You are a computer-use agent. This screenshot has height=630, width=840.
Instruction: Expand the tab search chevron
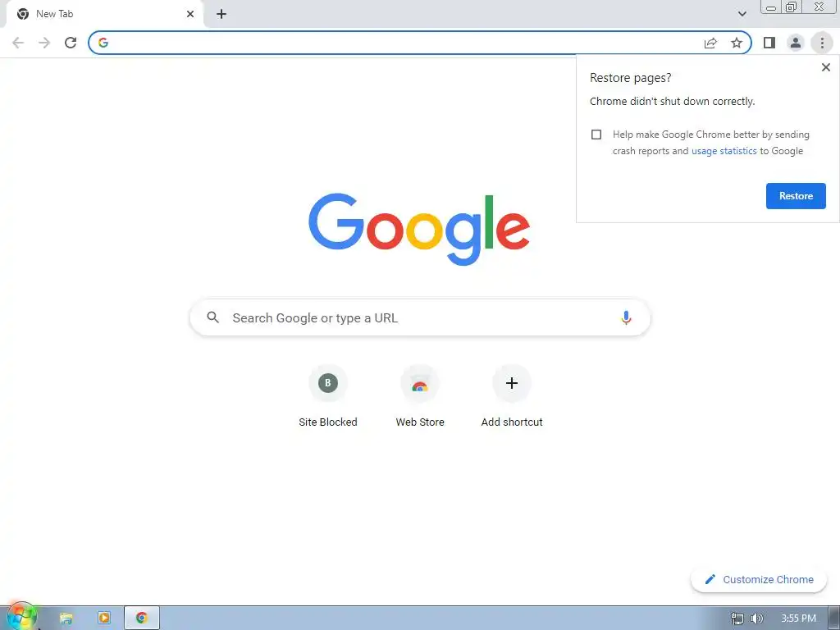click(x=742, y=14)
